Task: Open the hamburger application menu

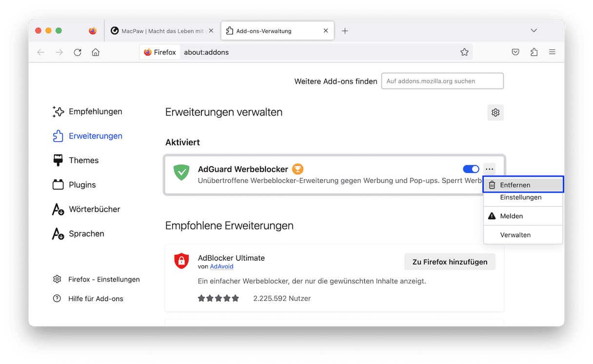Action: tap(552, 52)
